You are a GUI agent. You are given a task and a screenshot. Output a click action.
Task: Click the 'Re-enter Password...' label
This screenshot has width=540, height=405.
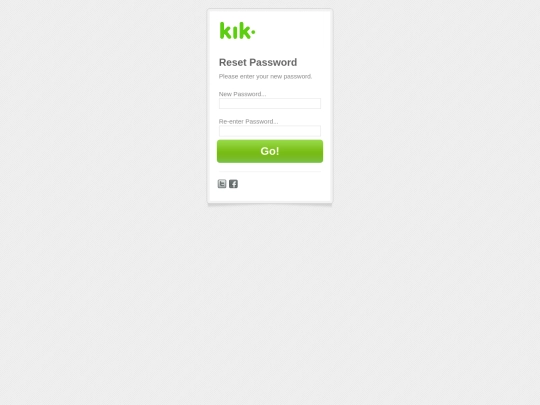pos(249,122)
